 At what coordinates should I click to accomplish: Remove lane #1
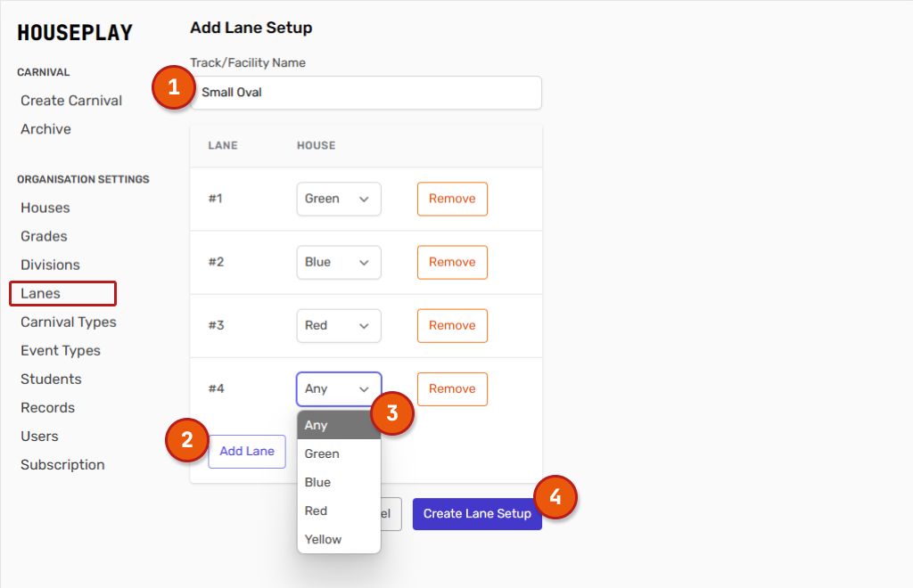tap(452, 199)
